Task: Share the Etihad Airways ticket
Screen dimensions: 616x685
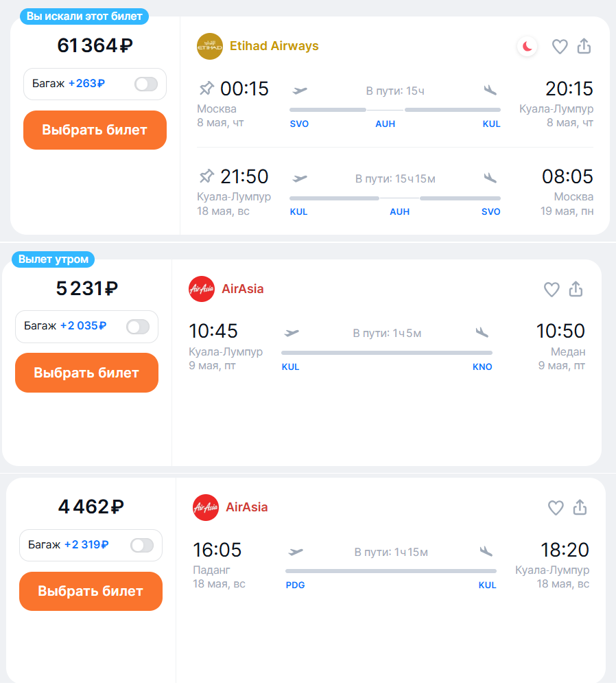Action: [584, 46]
